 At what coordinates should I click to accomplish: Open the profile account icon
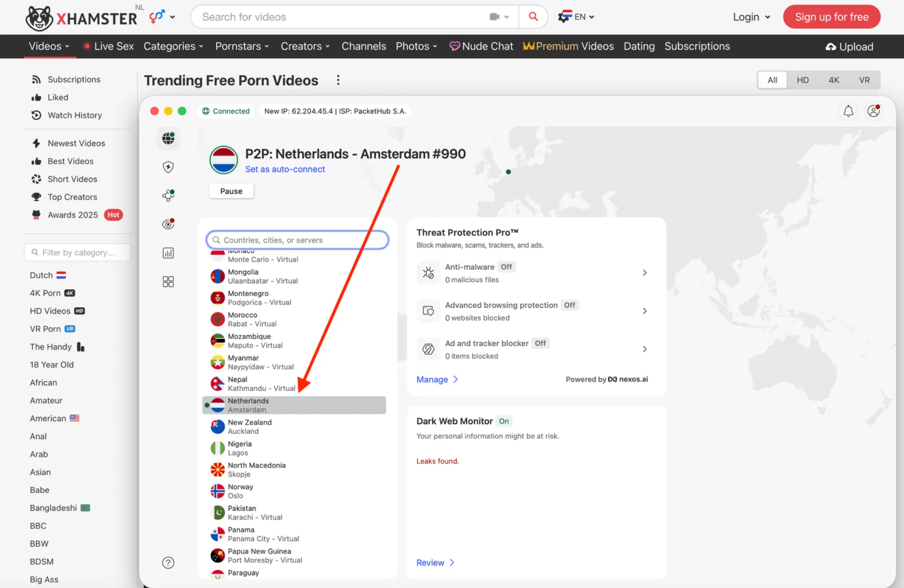click(873, 111)
